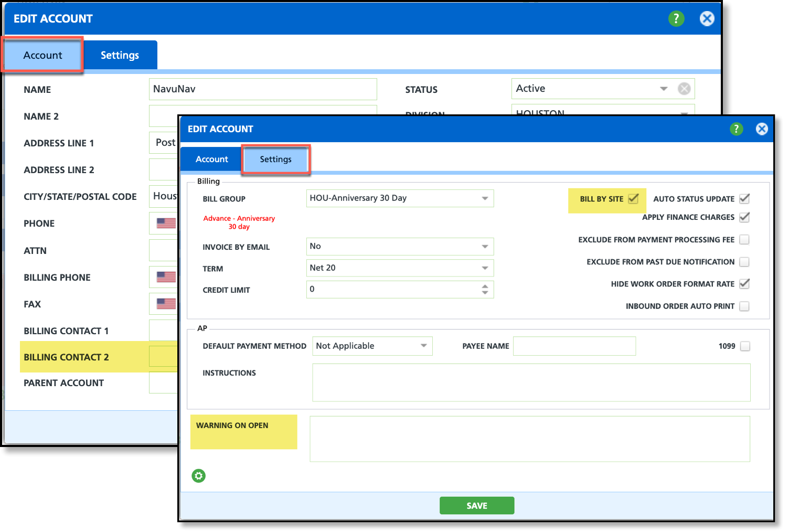
Task: Click the Name field containing NavuNav
Action: [x=263, y=89]
